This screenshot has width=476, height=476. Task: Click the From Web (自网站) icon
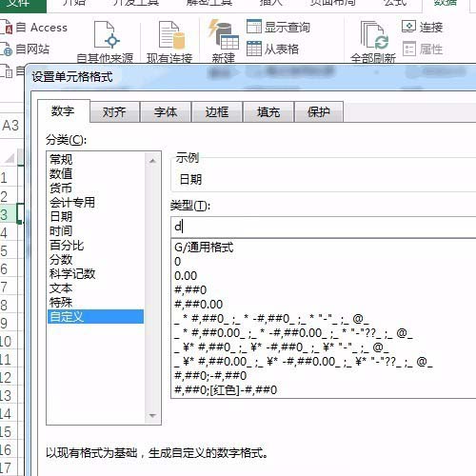pos(7,50)
